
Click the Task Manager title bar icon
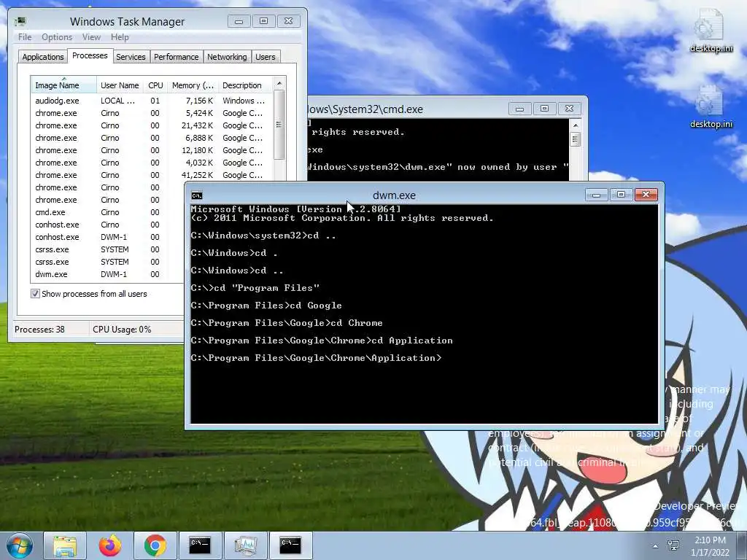pos(20,21)
